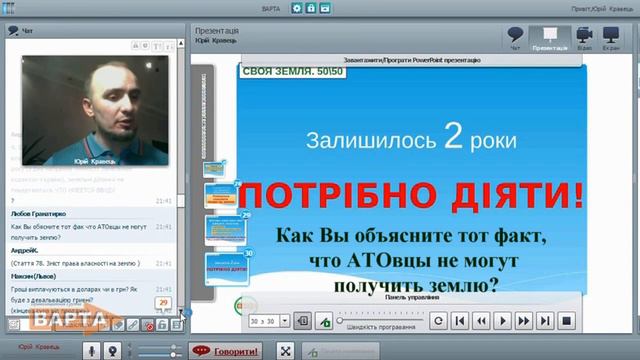Open the load PowerPoint presentation bar
Image resolution: width=640 pixels, height=360 pixels.
click(411, 60)
